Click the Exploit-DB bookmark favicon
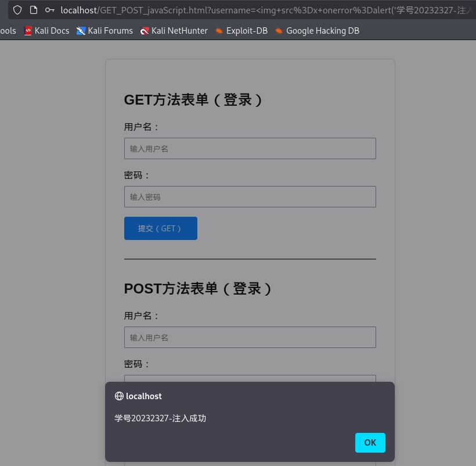 pyautogui.click(x=219, y=31)
